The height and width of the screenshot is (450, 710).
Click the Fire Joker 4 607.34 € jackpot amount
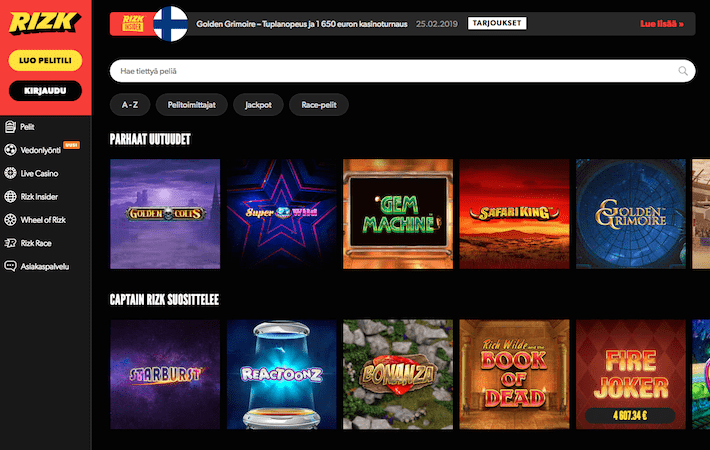click(x=630, y=415)
